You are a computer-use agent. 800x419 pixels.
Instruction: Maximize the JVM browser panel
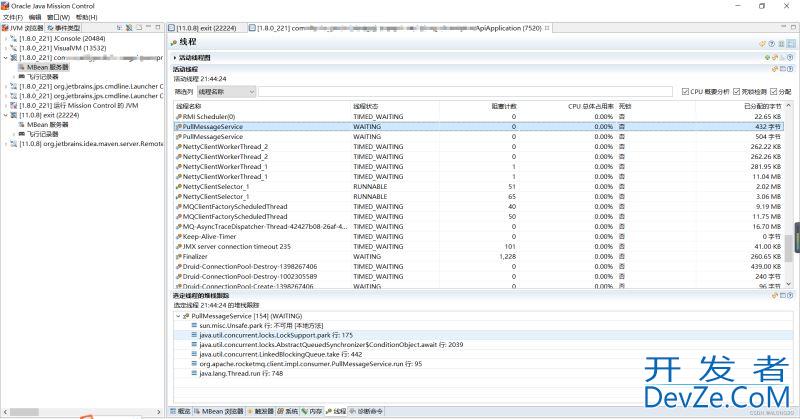tap(158, 27)
